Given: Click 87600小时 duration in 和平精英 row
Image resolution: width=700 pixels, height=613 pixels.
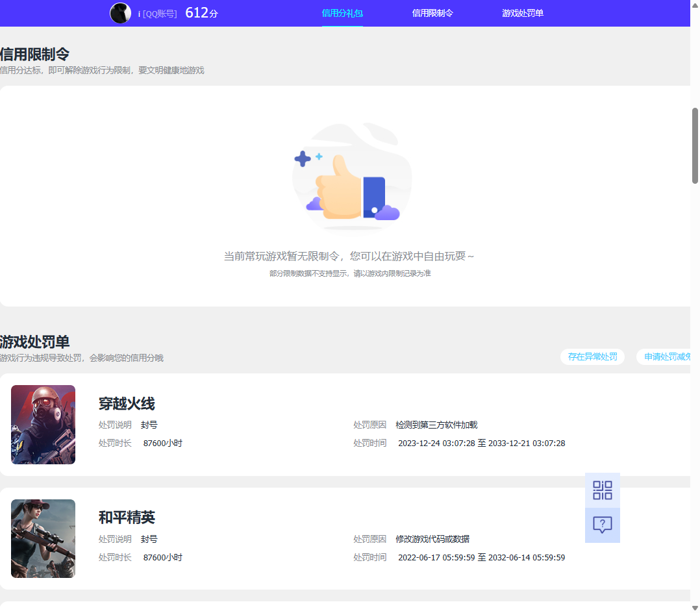Looking at the screenshot, I should click(x=162, y=558).
